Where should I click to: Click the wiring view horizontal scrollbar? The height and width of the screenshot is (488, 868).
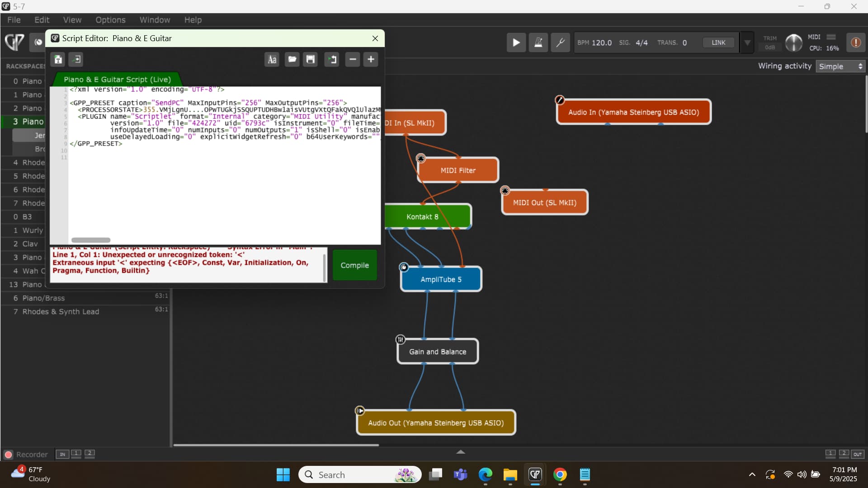click(x=276, y=445)
